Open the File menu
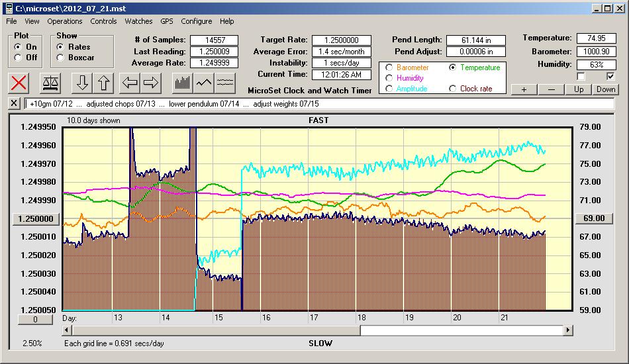The width and height of the screenshot is (629, 364). click(x=11, y=21)
